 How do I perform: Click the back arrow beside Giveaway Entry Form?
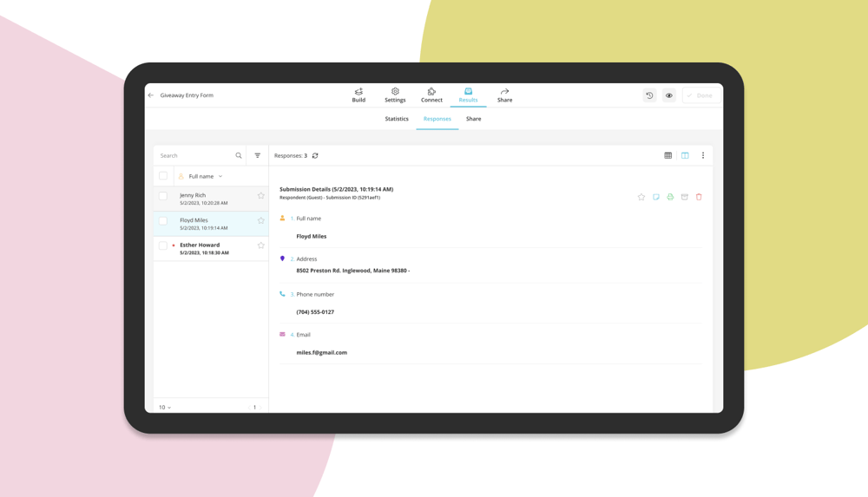[x=151, y=95]
